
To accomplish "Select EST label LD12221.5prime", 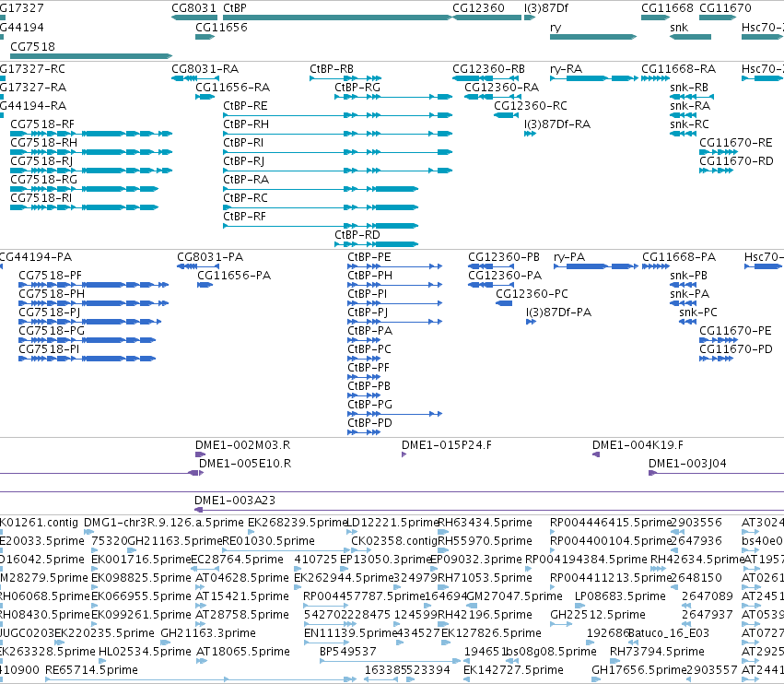I will pyautogui.click(x=392, y=523).
